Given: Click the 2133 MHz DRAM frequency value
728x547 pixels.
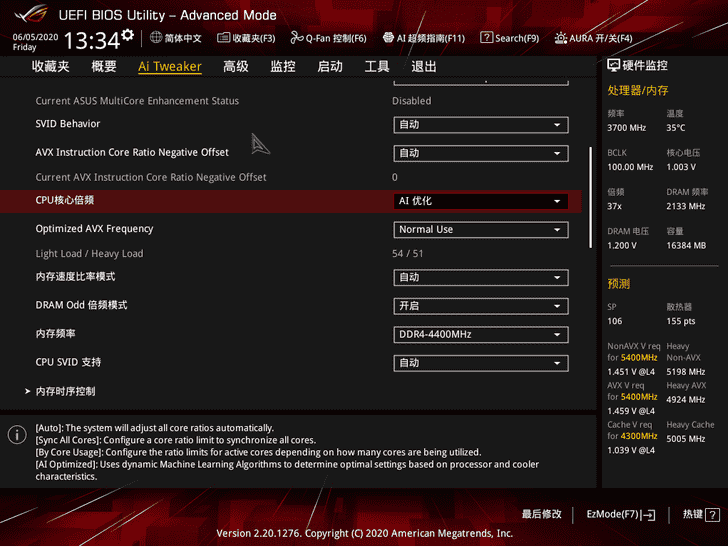Looking at the screenshot, I should [686, 206].
